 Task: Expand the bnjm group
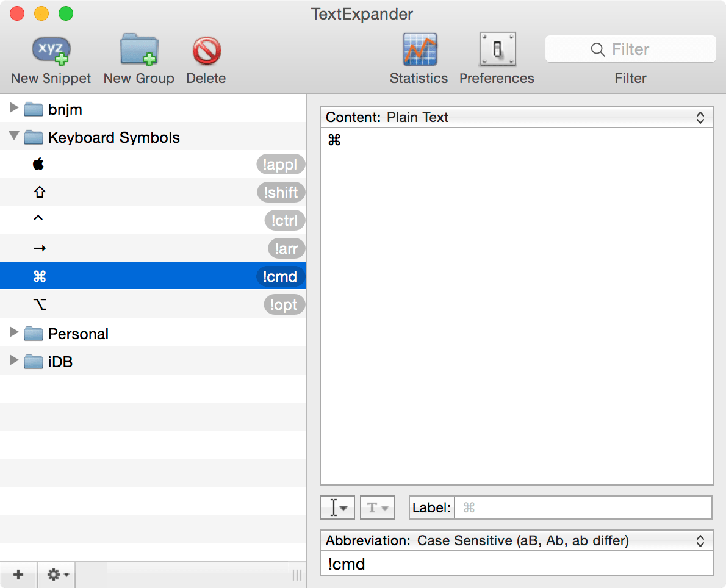click(13, 109)
